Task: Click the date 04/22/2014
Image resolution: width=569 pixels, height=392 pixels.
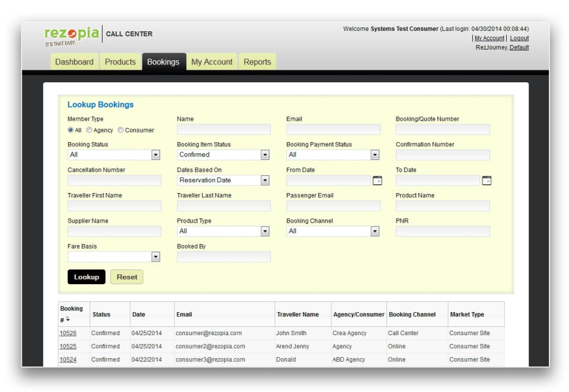Action: (146, 359)
